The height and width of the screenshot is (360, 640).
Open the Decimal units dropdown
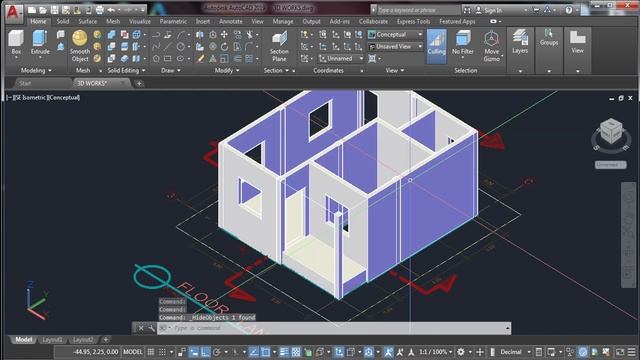(x=515, y=352)
